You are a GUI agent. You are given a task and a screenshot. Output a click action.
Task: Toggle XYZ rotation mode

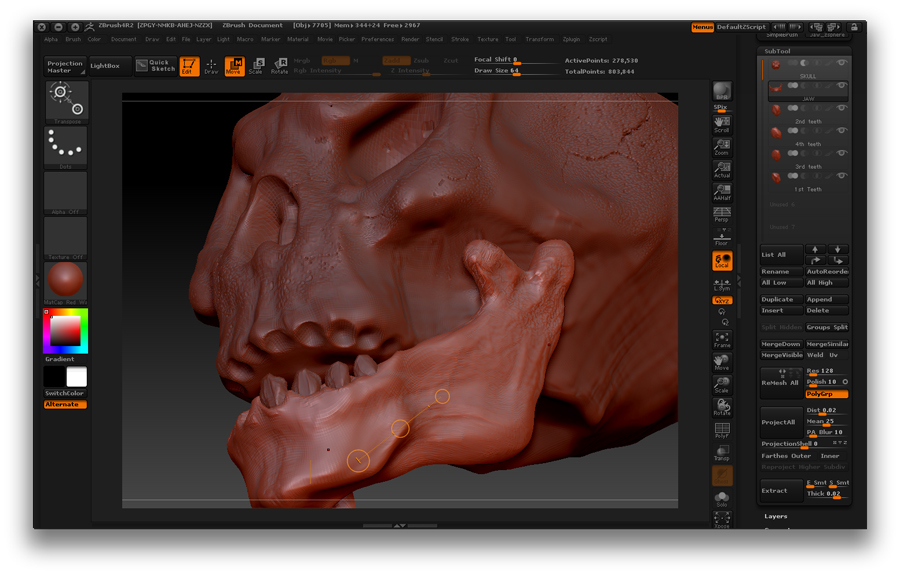[722, 301]
